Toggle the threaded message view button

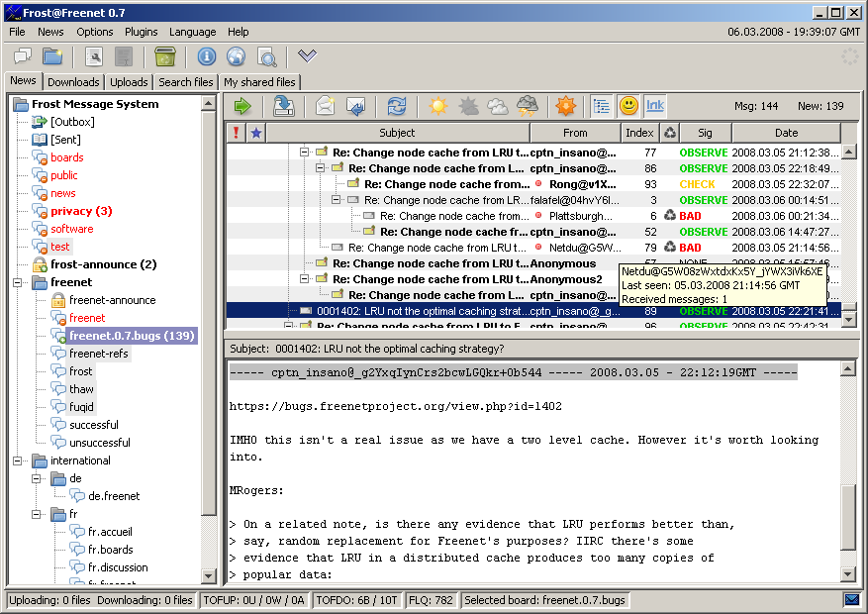601,106
